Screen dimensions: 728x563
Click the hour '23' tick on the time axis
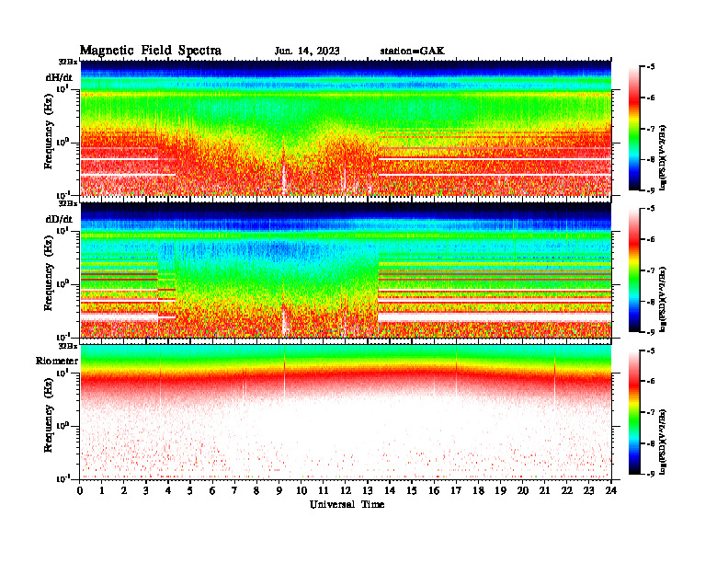coord(588,490)
